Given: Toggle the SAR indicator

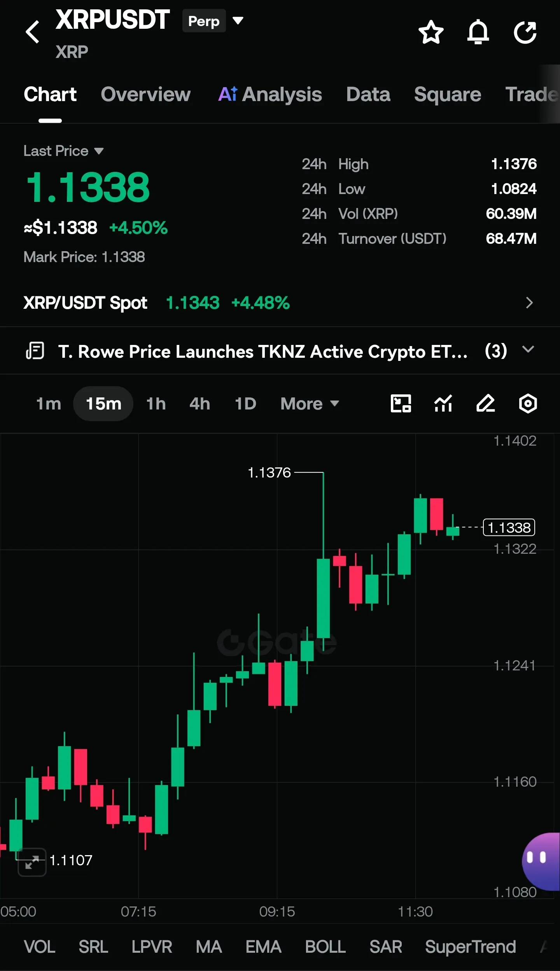Looking at the screenshot, I should click(386, 947).
